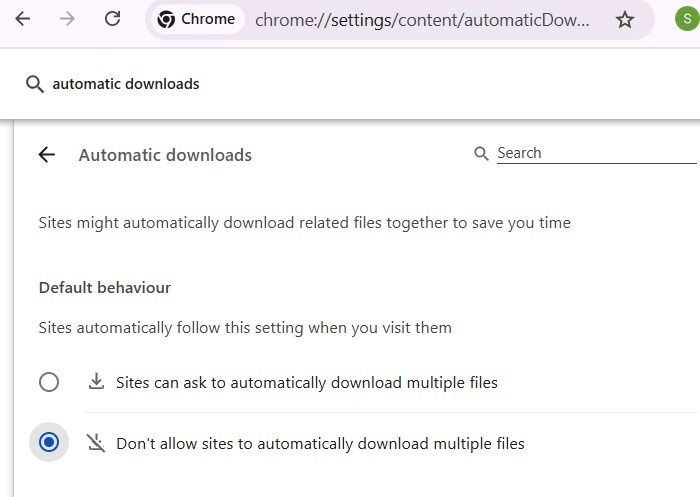700x497 pixels.
Task: Click the browser forward arrow
Action: point(68,19)
